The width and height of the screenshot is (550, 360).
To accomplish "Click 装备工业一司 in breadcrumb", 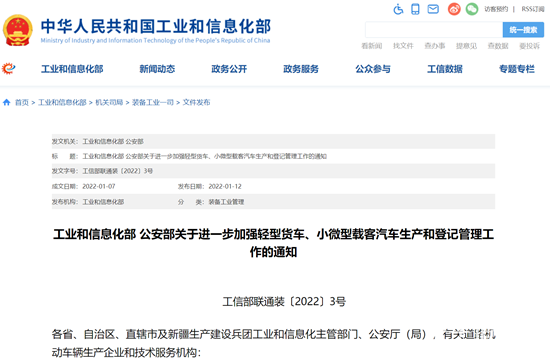I will (x=153, y=102).
